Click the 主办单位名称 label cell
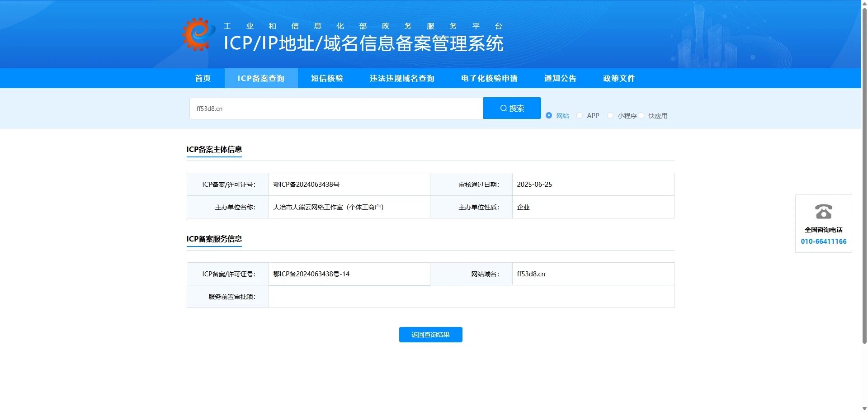 click(x=228, y=207)
